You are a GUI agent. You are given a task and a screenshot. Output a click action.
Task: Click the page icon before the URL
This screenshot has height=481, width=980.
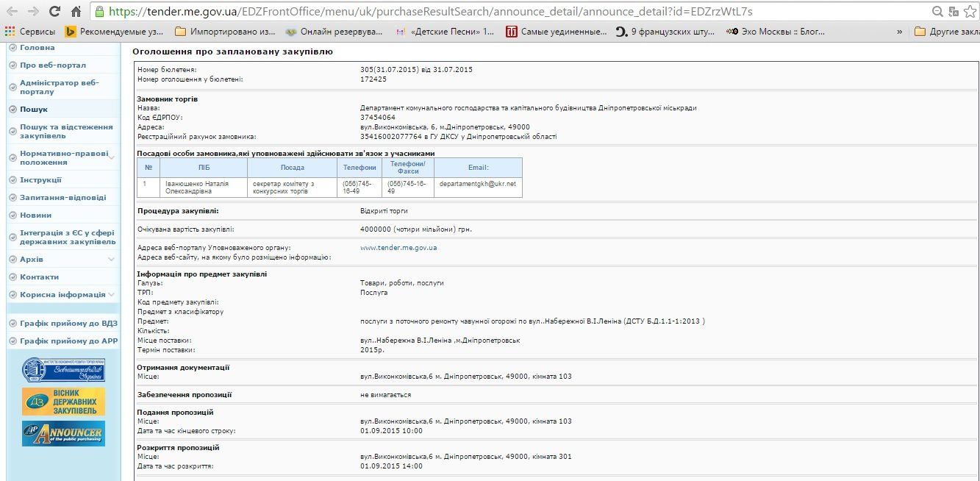coord(98,11)
